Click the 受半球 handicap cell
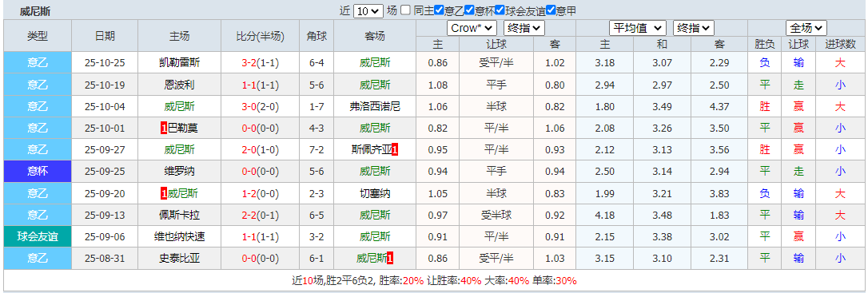Viewport: 868px width, 293px height. [x=496, y=215]
